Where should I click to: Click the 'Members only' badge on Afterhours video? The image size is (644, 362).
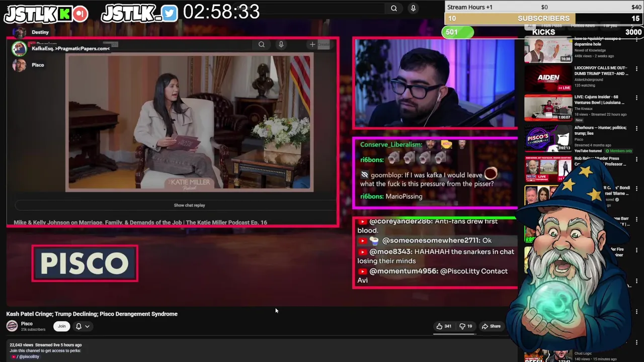618,151
